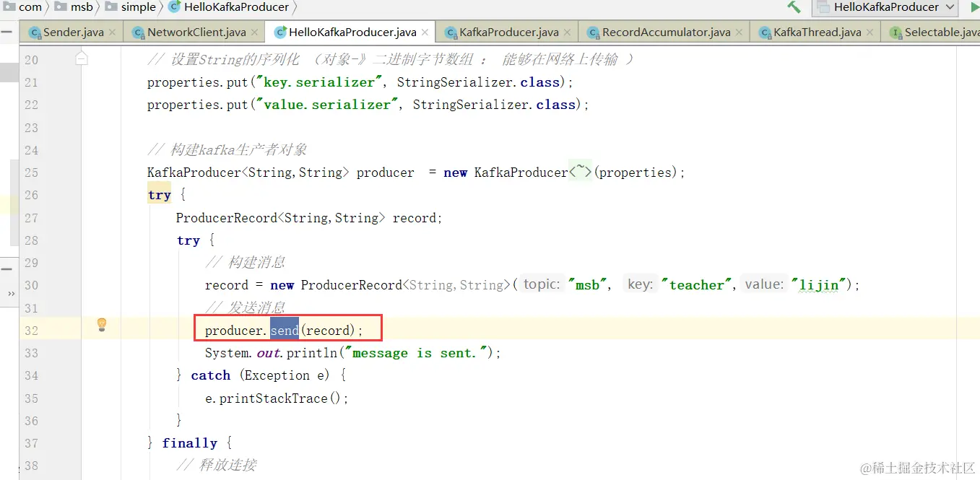Click the "message is sent." string

coord(415,353)
